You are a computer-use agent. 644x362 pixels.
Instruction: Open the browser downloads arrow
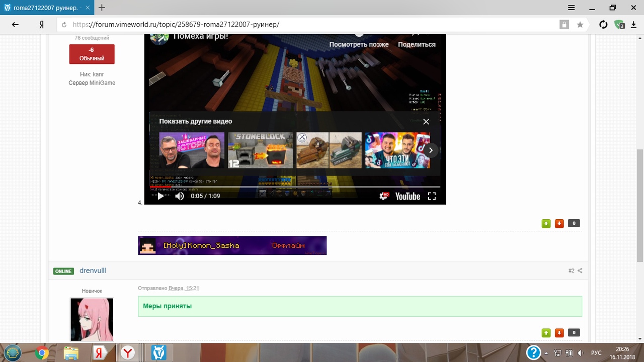coord(633,25)
